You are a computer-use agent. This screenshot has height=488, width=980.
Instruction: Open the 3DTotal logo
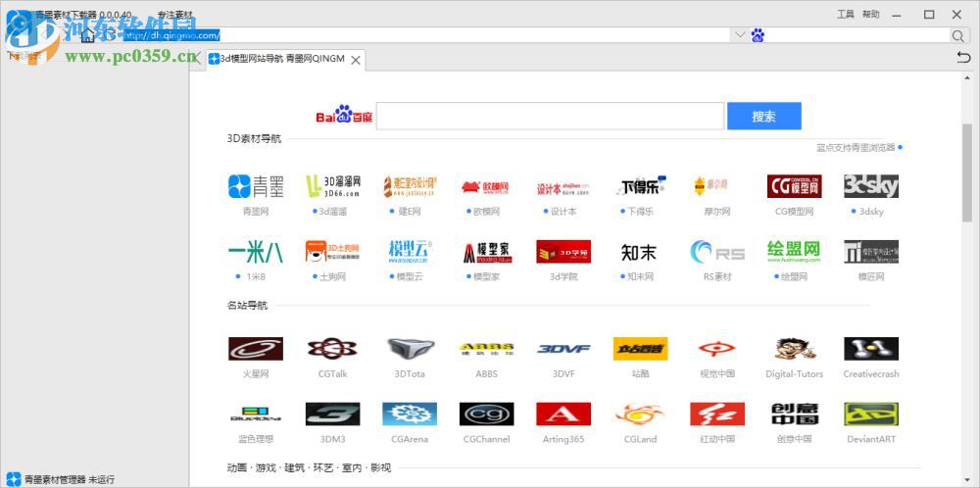pyautogui.click(x=410, y=349)
